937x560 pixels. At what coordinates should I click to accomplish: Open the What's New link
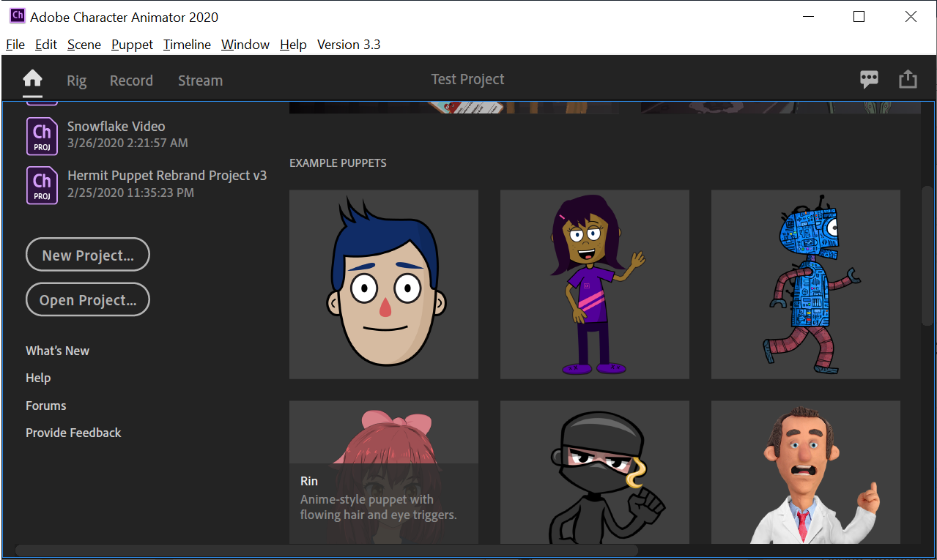(57, 351)
